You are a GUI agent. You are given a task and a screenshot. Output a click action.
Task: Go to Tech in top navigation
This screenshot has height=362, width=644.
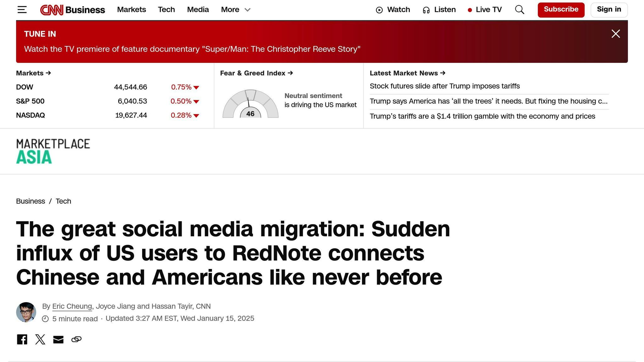(166, 10)
